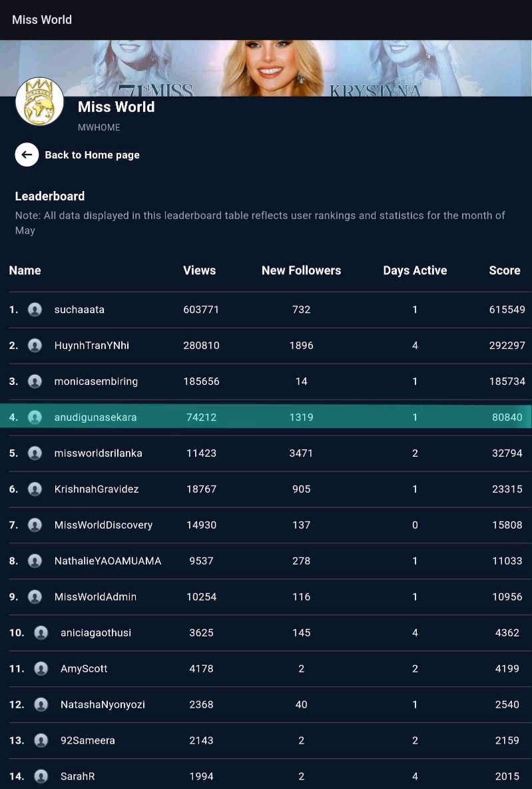Screen dimensions: 532x789
Task: Click the views value 18767
Action: click(201, 489)
